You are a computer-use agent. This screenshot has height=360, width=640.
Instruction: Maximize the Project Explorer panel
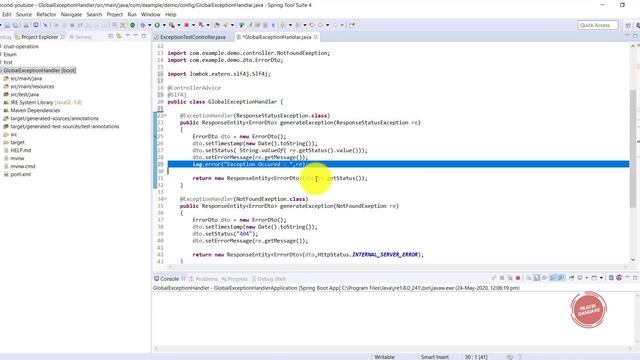coord(144,36)
